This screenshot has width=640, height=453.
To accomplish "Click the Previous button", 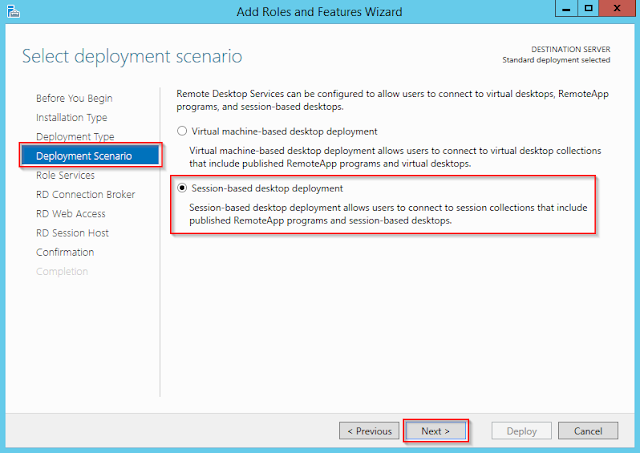I will pos(367,431).
